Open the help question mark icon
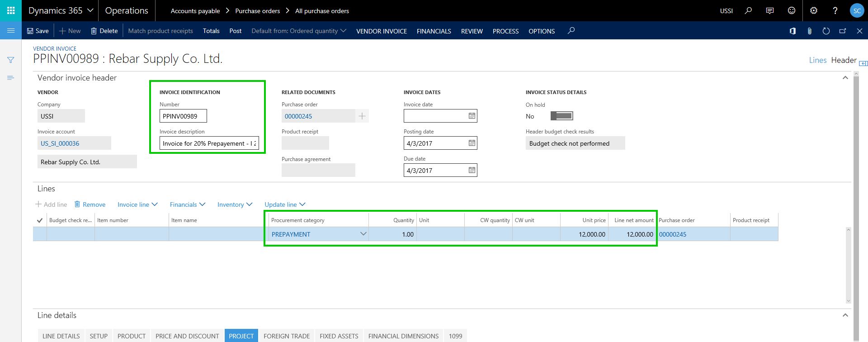 point(835,10)
